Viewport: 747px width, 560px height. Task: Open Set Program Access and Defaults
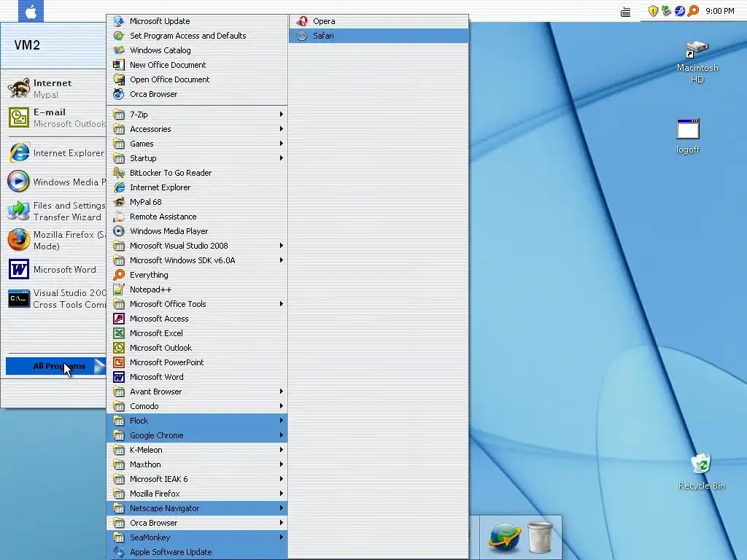pyautogui.click(x=197, y=36)
